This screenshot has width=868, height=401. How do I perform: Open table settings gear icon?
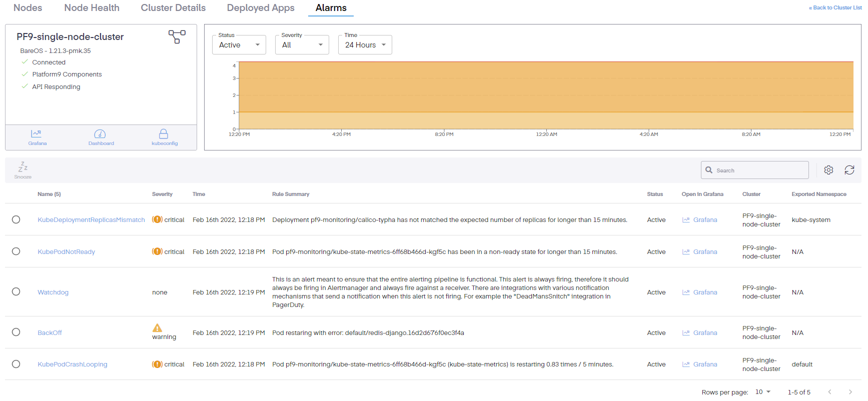coord(828,170)
